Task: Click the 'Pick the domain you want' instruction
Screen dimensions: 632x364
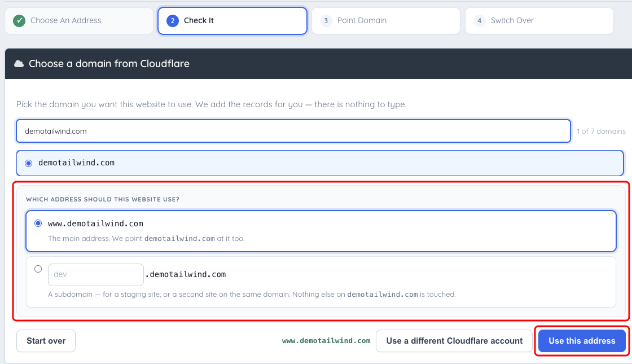Action: click(211, 104)
